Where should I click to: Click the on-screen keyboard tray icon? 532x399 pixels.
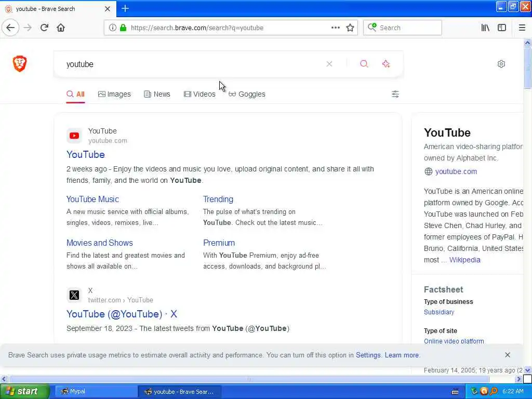click(455, 392)
